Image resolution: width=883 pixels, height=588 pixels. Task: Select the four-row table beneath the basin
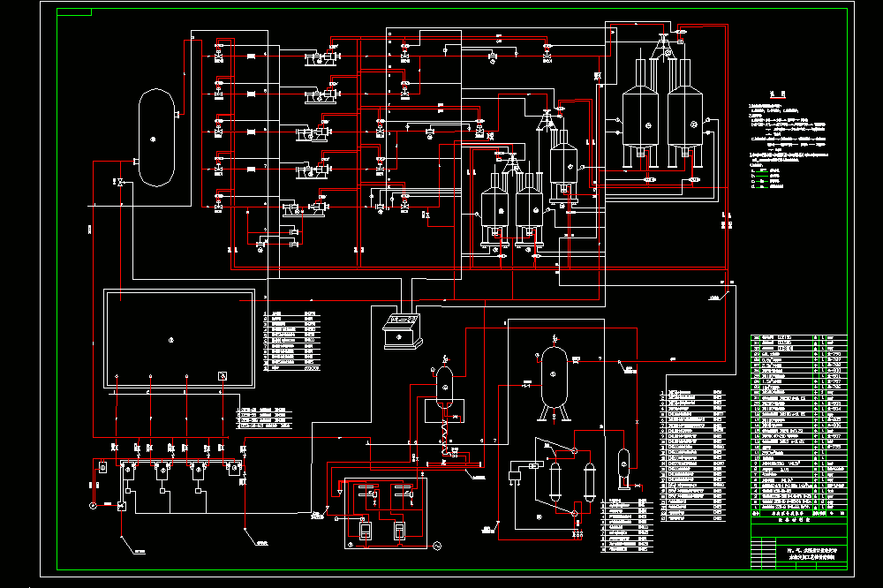point(264,418)
